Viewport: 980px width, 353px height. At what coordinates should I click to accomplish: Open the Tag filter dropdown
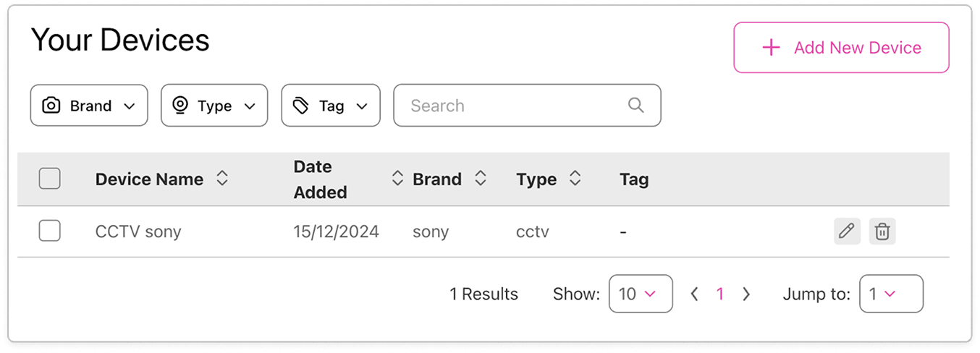click(330, 106)
